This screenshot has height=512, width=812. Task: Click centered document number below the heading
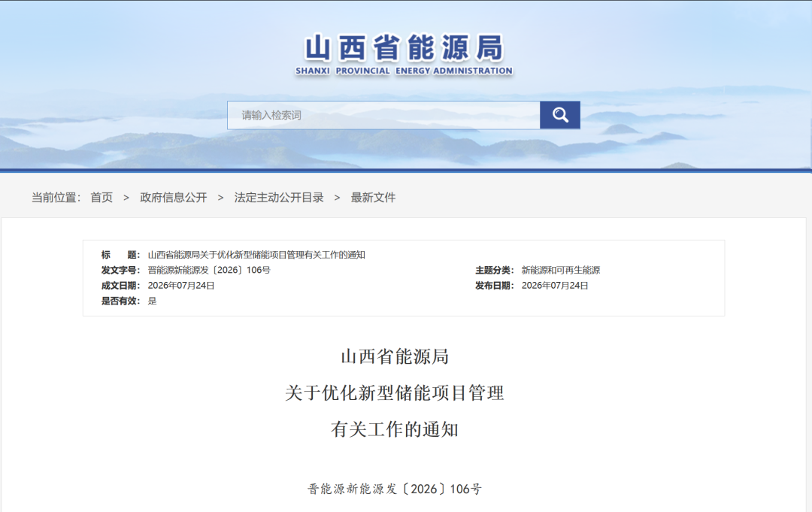395,489
